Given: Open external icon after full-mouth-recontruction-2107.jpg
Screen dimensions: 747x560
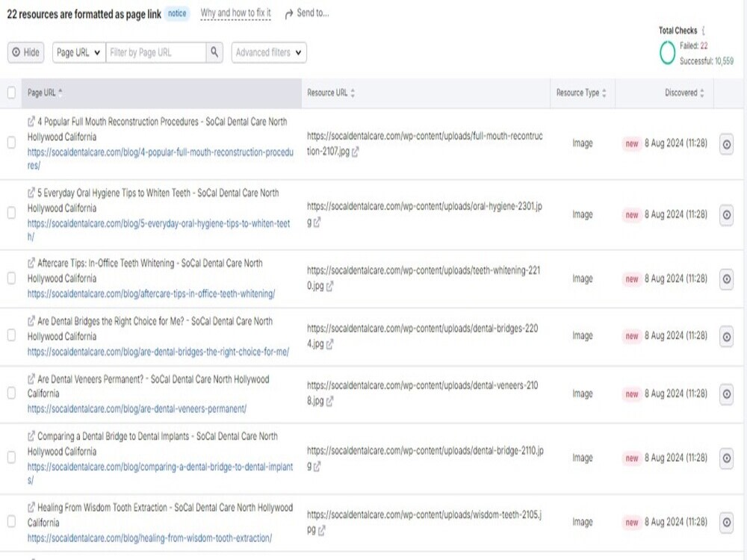Looking at the screenshot, I should (356, 152).
